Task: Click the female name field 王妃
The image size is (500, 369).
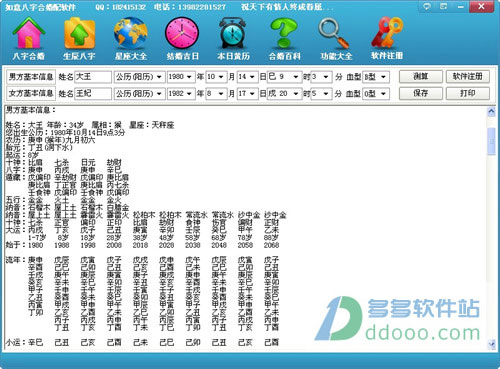Action: 93,94
